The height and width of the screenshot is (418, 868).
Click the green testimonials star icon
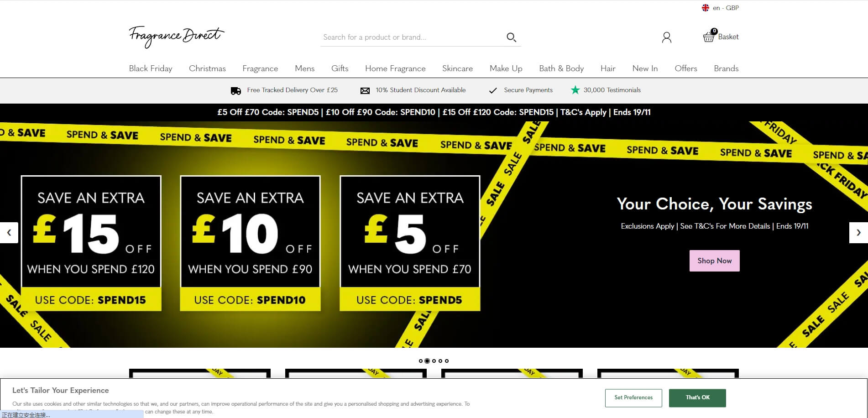point(575,90)
